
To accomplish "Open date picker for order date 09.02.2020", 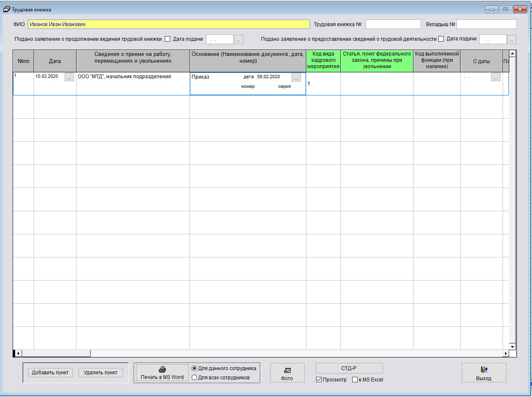I will click(296, 77).
